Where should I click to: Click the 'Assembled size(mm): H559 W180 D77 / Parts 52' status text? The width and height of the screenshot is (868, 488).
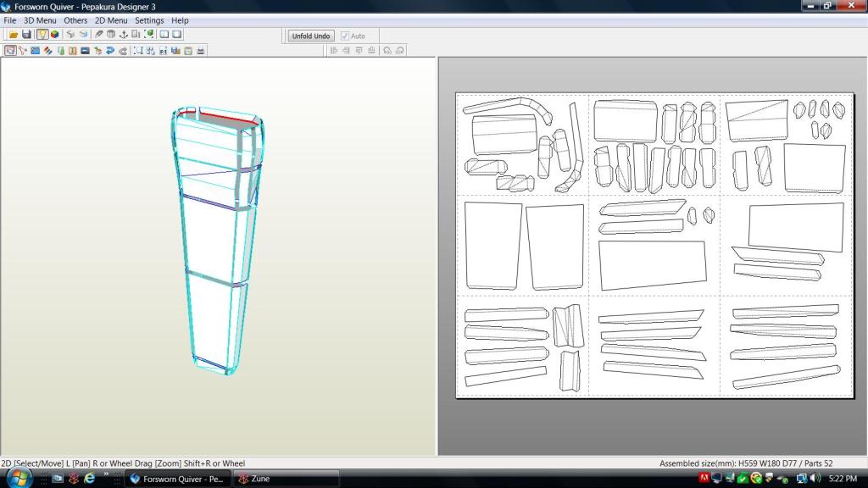746,463
